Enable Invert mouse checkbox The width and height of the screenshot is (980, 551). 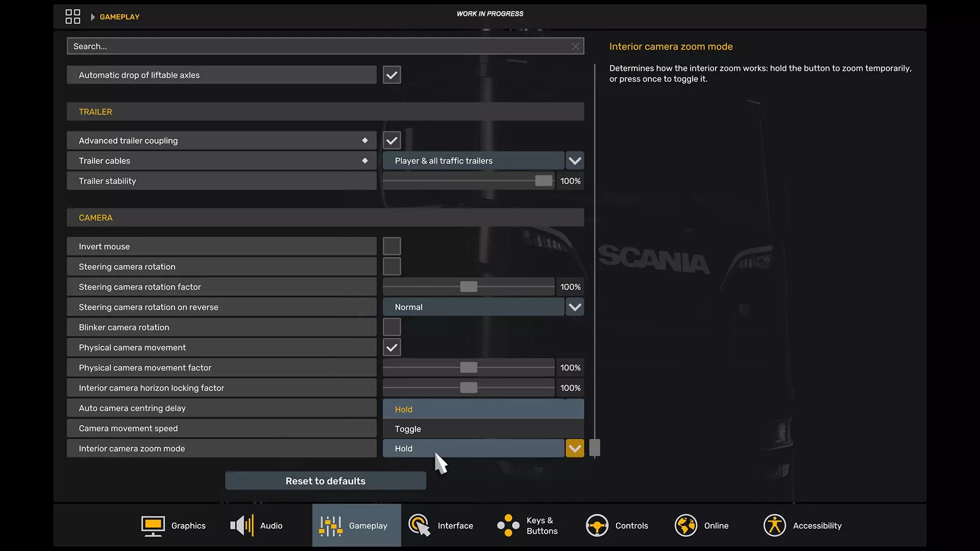[x=391, y=246]
